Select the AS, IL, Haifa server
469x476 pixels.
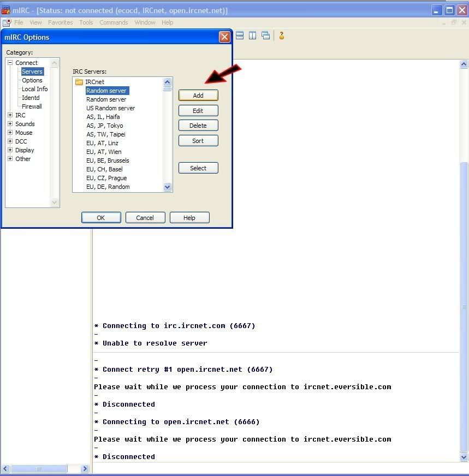click(103, 117)
